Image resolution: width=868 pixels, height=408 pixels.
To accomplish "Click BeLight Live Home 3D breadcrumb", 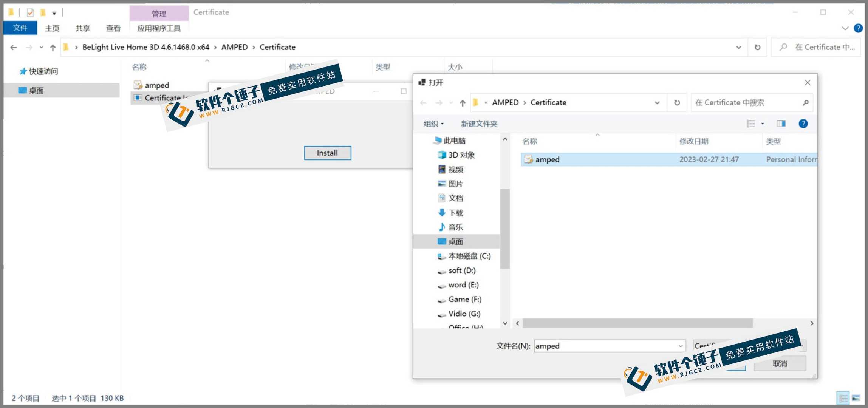I will pyautogui.click(x=145, y=47).
